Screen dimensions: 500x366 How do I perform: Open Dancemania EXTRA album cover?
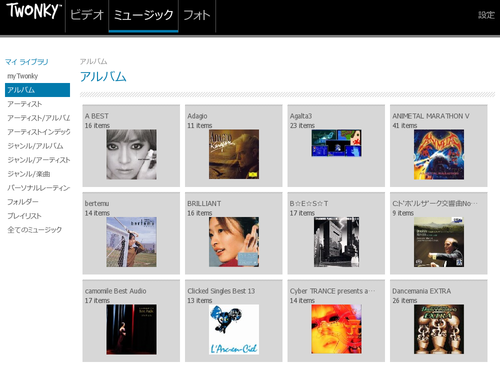click(439, 329)
